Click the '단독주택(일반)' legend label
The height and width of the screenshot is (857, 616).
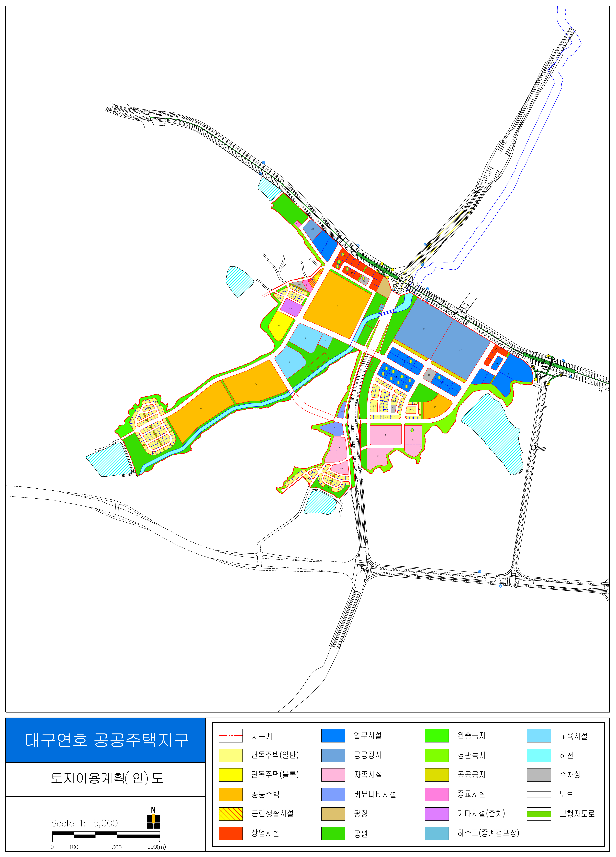(275, 755)
